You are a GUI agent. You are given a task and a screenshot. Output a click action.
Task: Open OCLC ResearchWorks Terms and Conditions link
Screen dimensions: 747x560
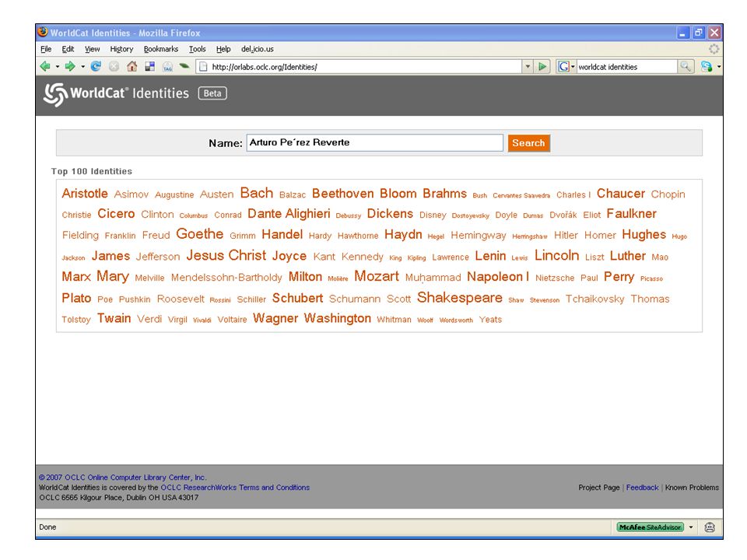pos(235,488)
